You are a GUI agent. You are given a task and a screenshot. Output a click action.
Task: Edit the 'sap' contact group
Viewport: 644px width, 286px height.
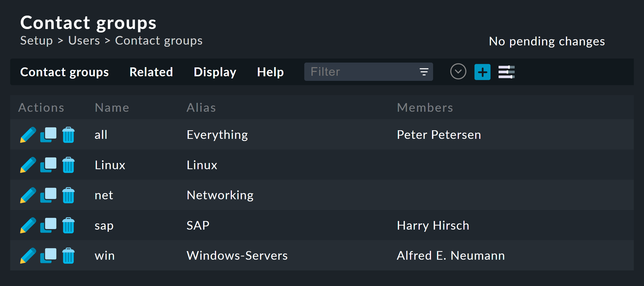pyautogui.click(x=28, y=225)
